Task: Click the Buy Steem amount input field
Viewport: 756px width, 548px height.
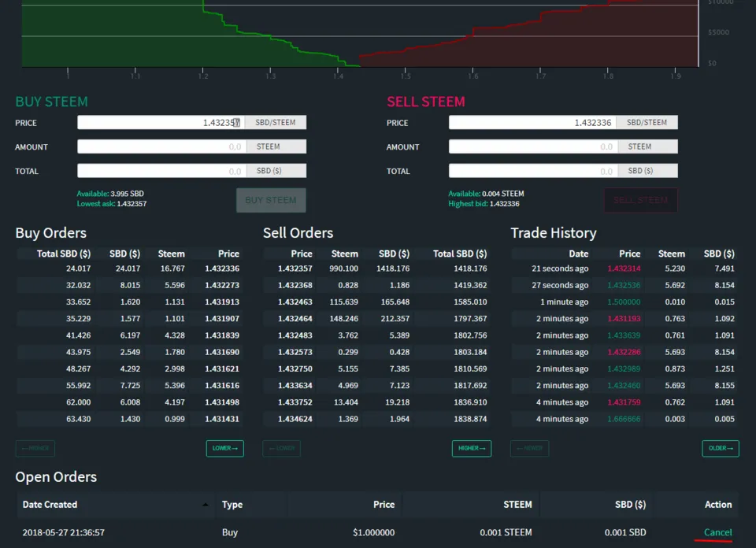Action: point(161,146)
